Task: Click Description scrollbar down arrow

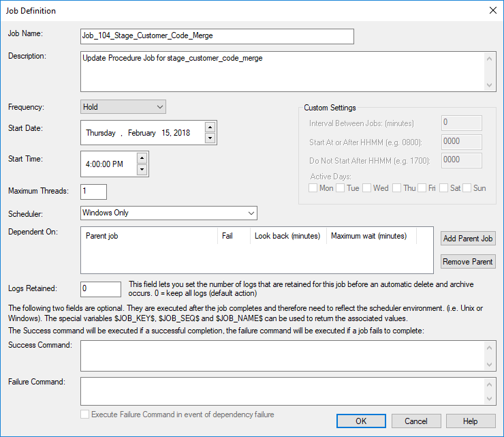Action: tap(489, 85)
